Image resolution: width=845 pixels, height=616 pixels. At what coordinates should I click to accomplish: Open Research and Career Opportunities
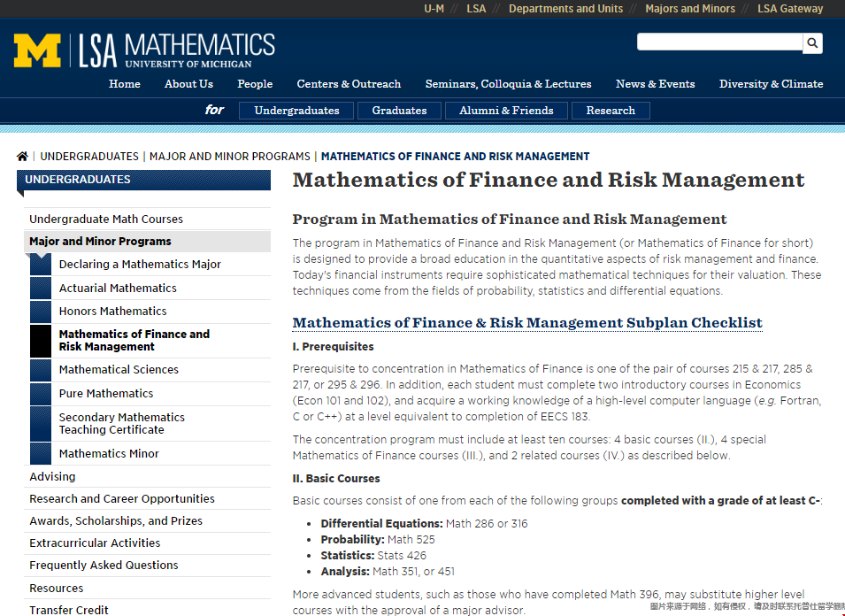pos(147,498)
